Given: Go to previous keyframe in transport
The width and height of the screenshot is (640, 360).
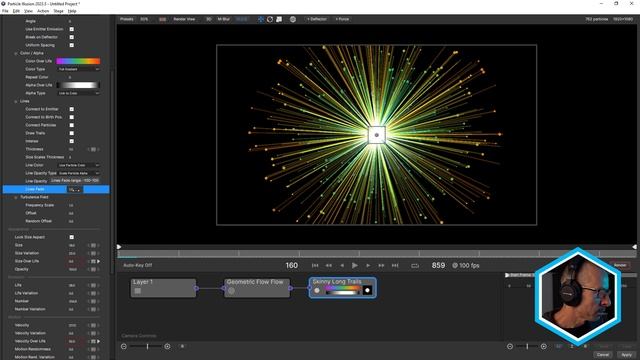Looking at the screenshot, I should [x=329, y=265].
